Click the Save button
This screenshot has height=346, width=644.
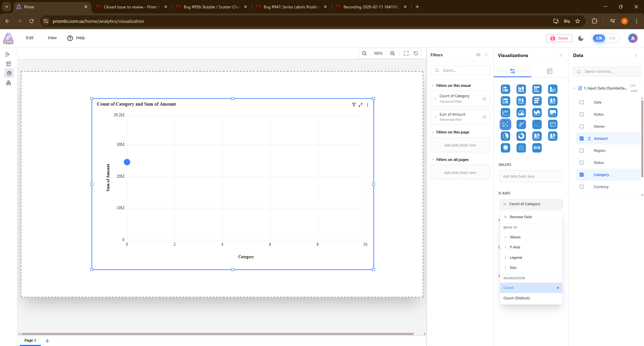pos(559,38)
